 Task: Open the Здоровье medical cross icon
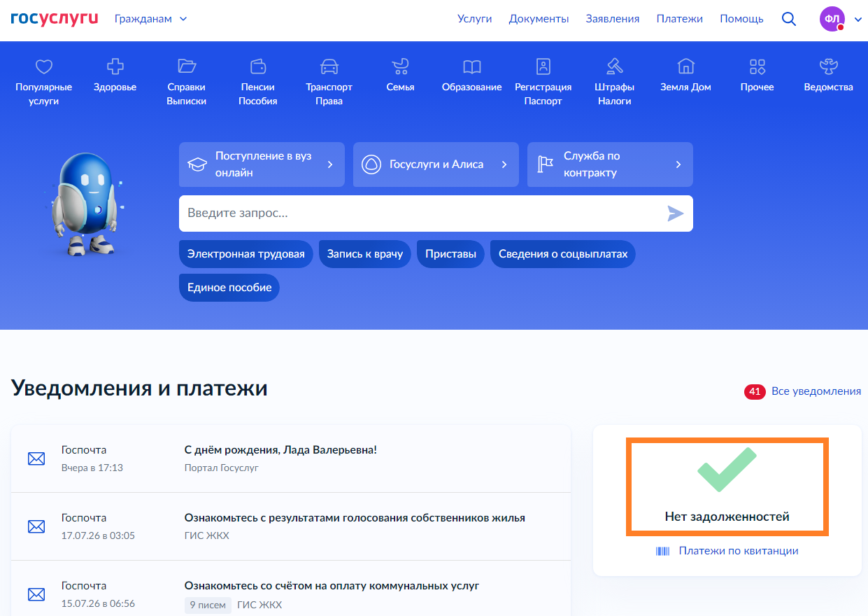click(x=115, y=66)
